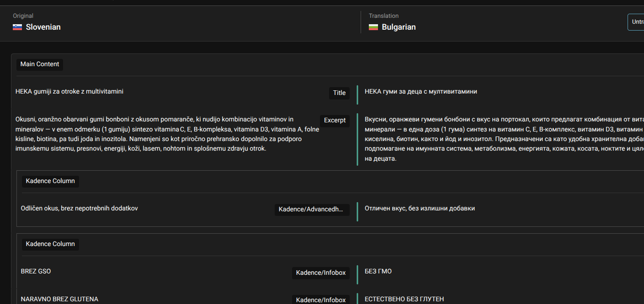Click the Bulgarian translation language name
The image size is (644, 304).
pyautogui.click(x=399, y=27)
